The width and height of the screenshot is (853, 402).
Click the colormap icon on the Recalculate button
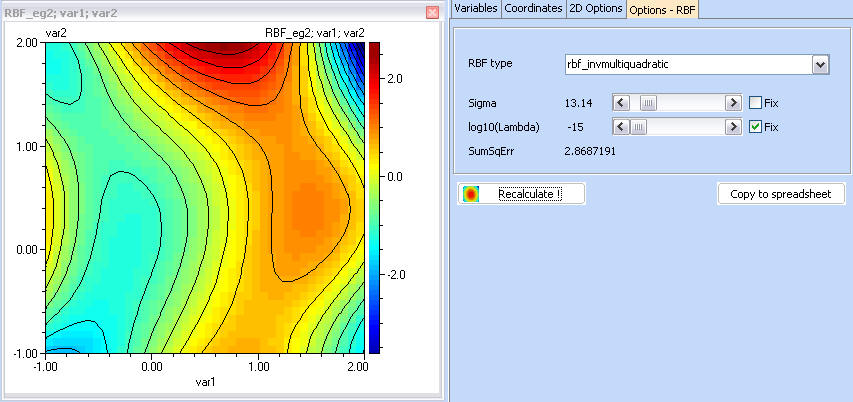tap(471, 194)
